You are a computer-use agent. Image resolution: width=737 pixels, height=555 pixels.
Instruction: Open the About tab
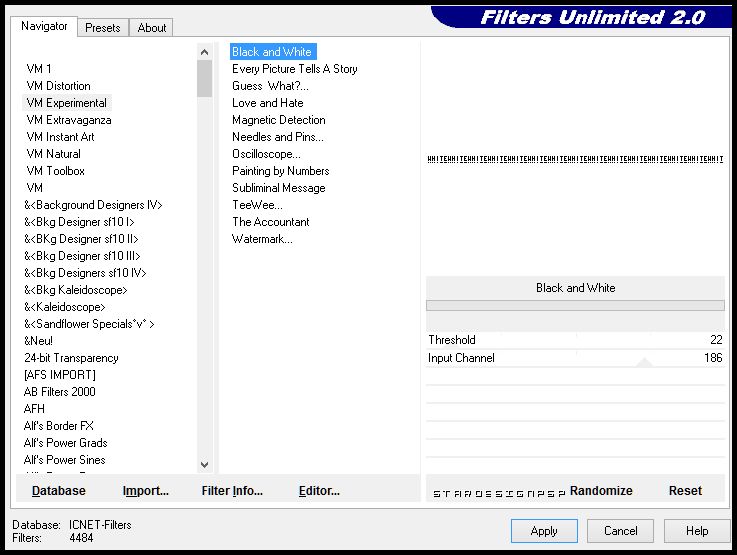tap(151, 28)
